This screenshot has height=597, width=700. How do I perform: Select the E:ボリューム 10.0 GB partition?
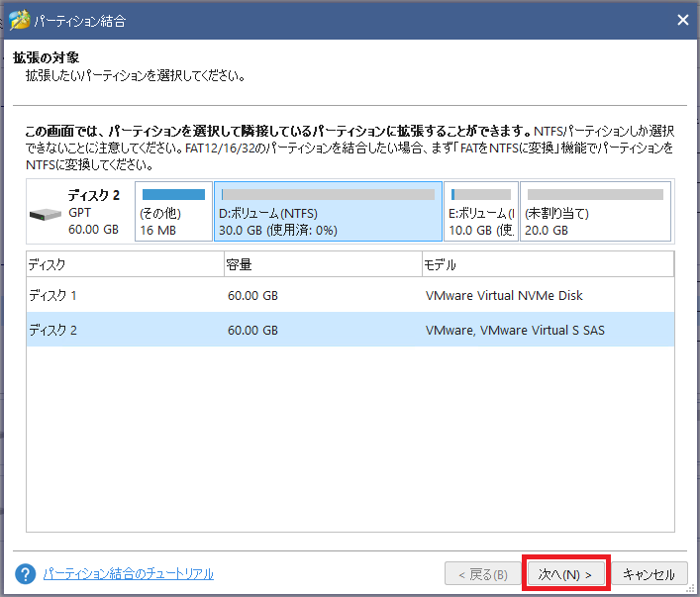point(481,211)
